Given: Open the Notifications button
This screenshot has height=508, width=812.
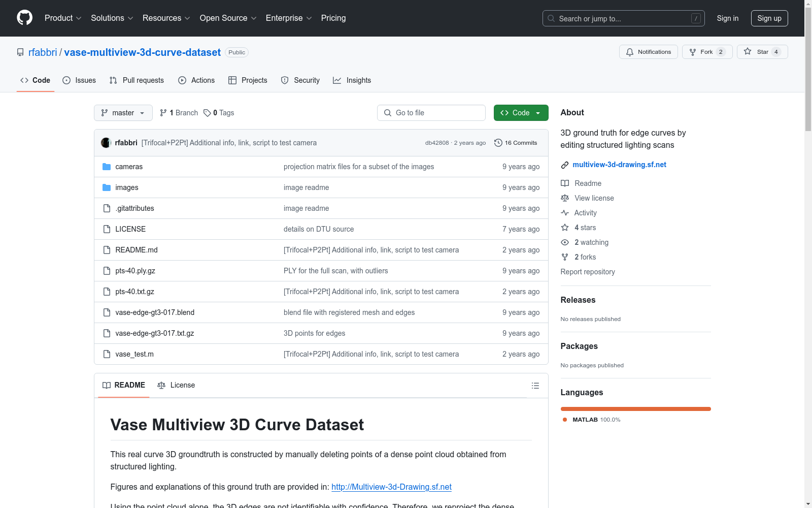Looking at the screenshot, I should click(x=649, y=52).
